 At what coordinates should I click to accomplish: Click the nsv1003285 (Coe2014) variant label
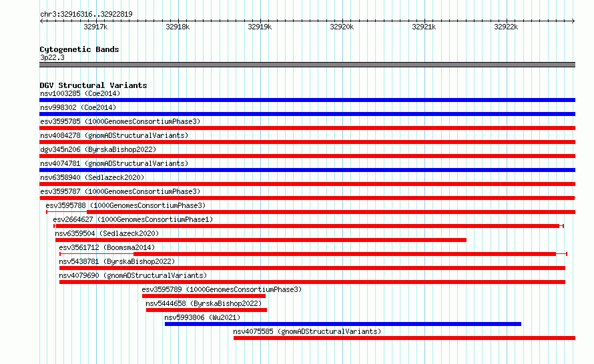point(80,93)
